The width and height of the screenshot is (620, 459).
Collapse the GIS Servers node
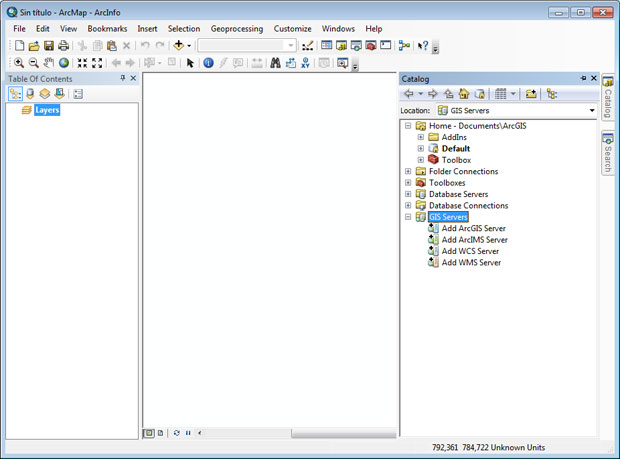point(408,217)
